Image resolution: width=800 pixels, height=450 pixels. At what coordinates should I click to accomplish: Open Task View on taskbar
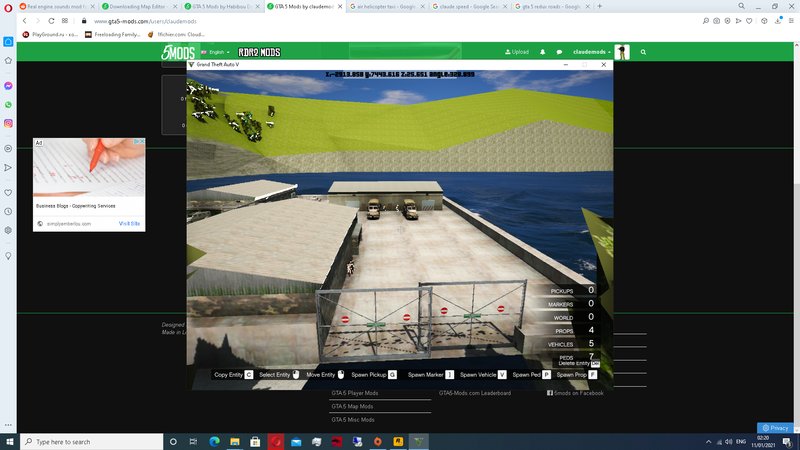(193, 441)
